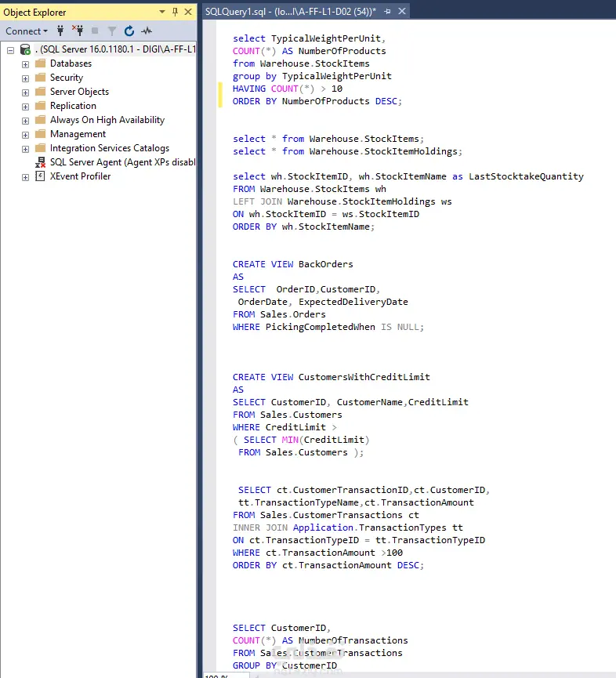Click the Refresh icon in Object Explorer
The width and height of the screenshot is (616, 678).
(x=129, y=31)
